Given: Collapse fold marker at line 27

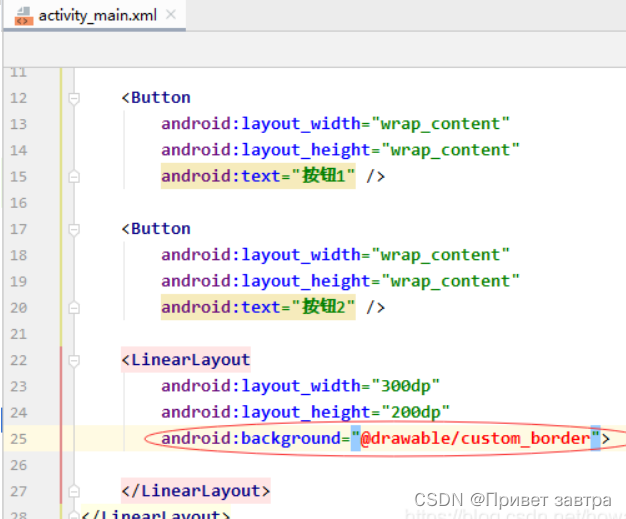Looking at the screenshot, I should pyautogui.click(x=74, y=491).
